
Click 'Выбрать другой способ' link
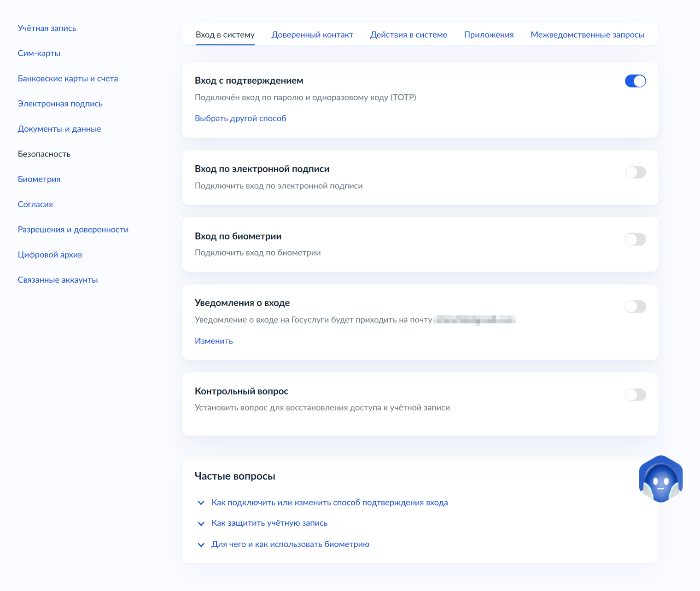(x=240, y=118)
